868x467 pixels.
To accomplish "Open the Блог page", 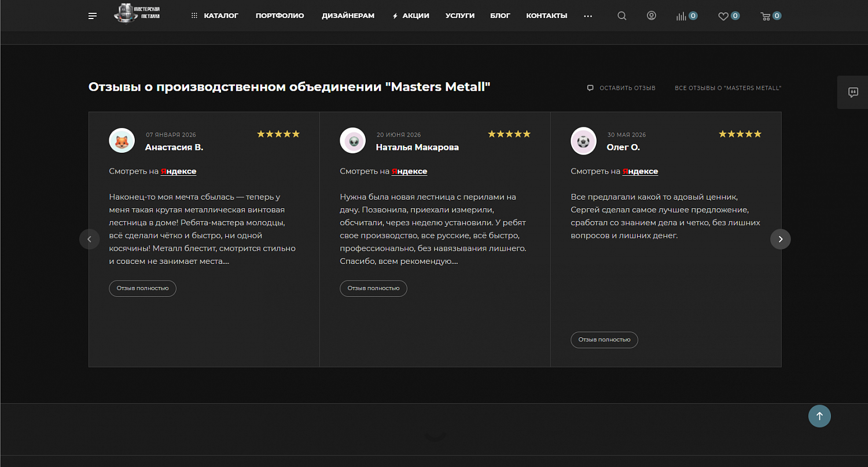I will pos(501,16).
